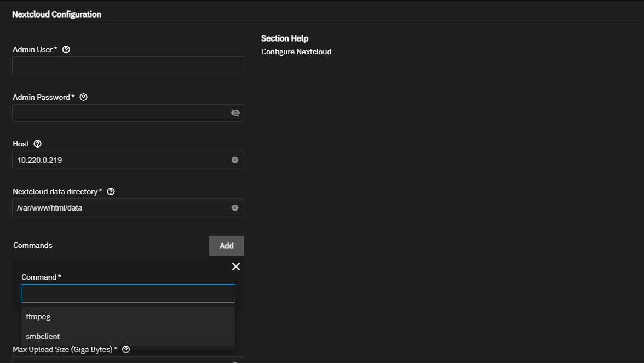Click the Admin User help icon

point(66,49)
